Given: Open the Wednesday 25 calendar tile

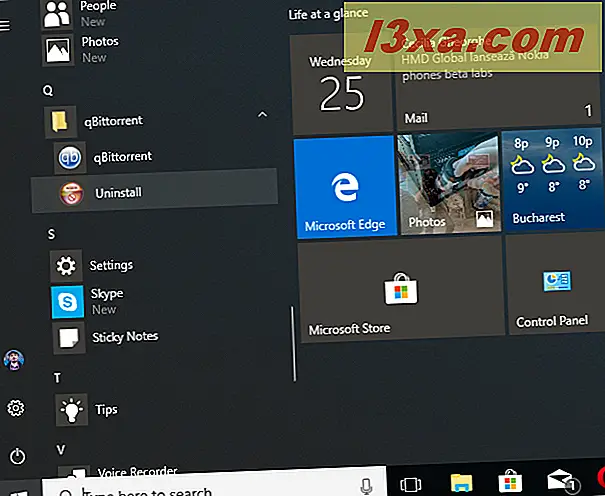Looking at the screenshot, I should (x=341, y=84).
